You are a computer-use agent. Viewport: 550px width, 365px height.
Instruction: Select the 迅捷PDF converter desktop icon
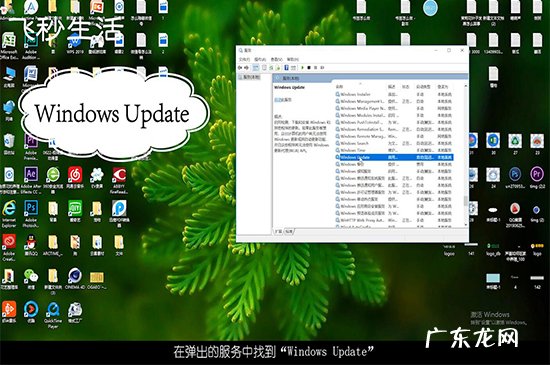pyautogui.click(x=119, y=214)
